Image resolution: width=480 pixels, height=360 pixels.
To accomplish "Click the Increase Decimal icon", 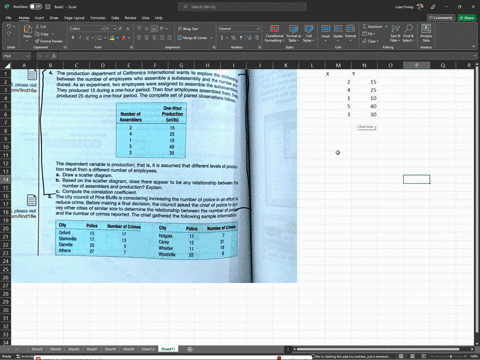I will (x=249, y=38).
